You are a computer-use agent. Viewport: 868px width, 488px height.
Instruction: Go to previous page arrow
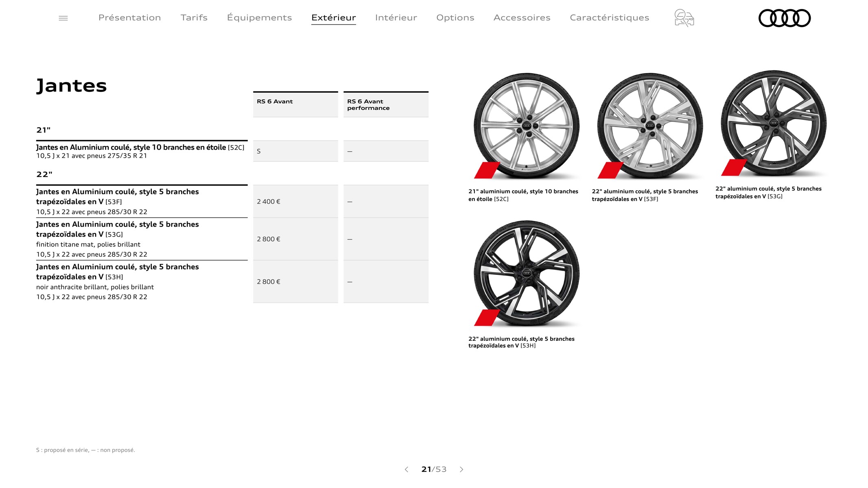coord(406,469)
